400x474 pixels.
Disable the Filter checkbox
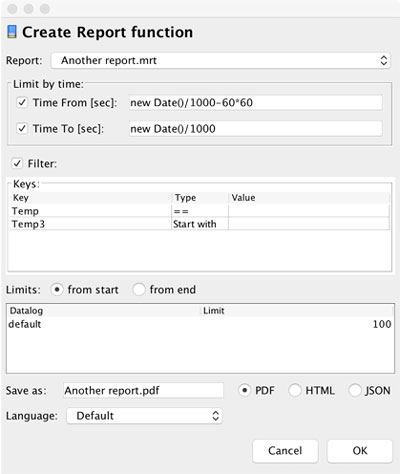(17, 163)
